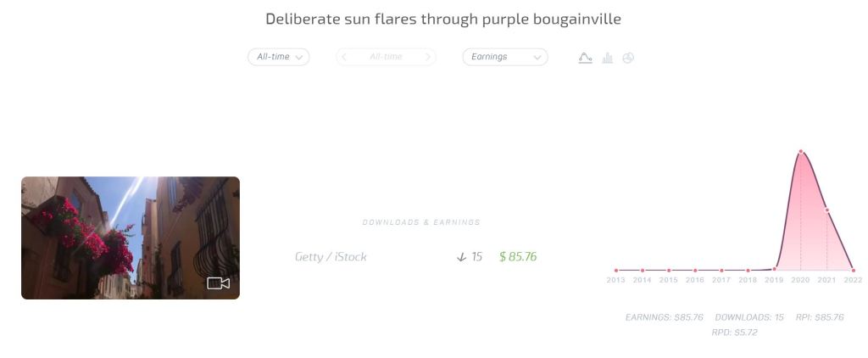Go to previous time period
The height and width of the screenshot is (358, 868).
click(x=344, y=57)
